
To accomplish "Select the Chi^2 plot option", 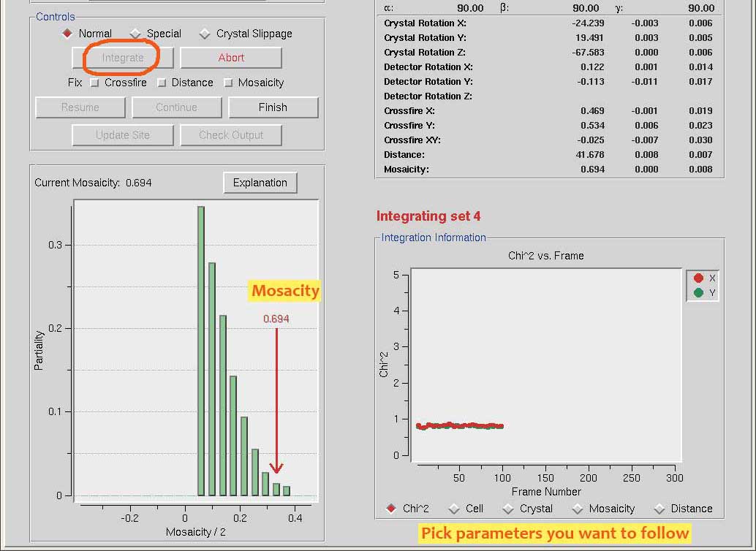I will click(391, 509).
